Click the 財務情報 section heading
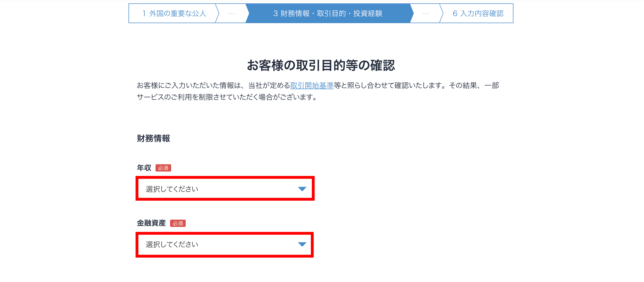The image size is (644, 282). tap(153, 138)
